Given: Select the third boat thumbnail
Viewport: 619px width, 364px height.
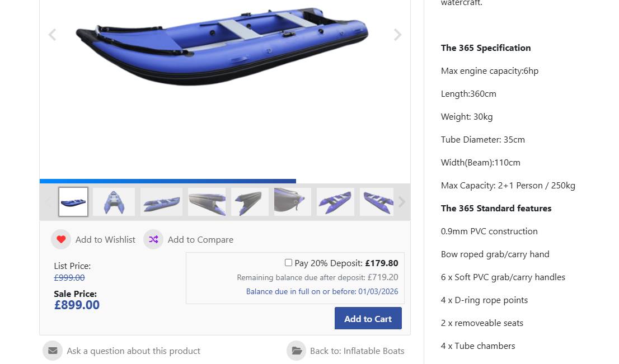Looking at the screenshot, I should 161,202.
